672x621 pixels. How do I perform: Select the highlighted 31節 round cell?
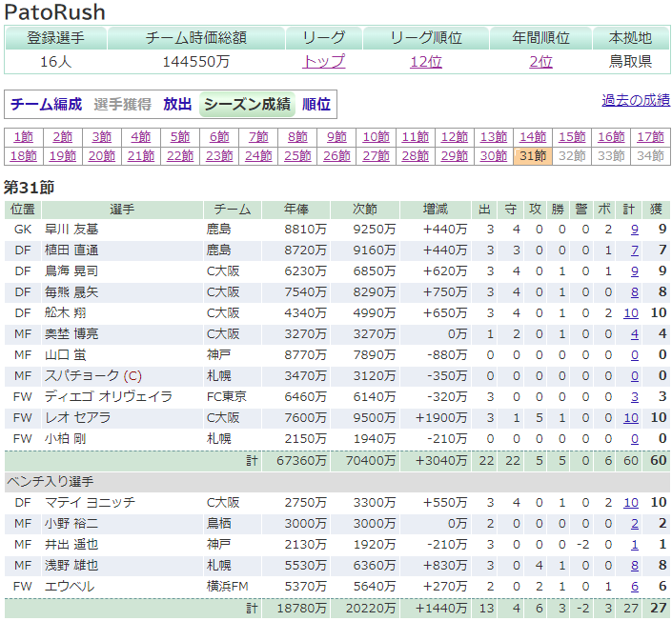pyautogui.click(x=533, y=156)
